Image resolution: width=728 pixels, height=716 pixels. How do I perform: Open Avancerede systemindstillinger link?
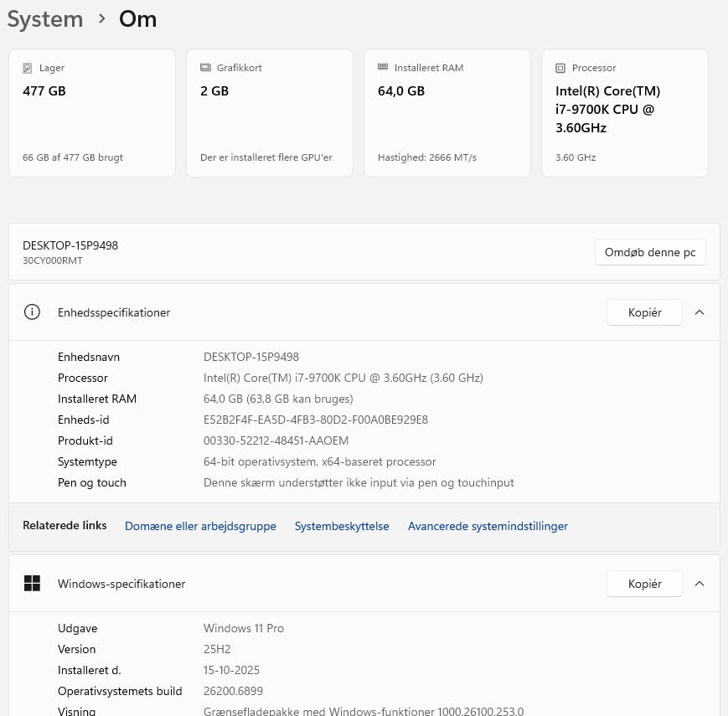(488, 526)
